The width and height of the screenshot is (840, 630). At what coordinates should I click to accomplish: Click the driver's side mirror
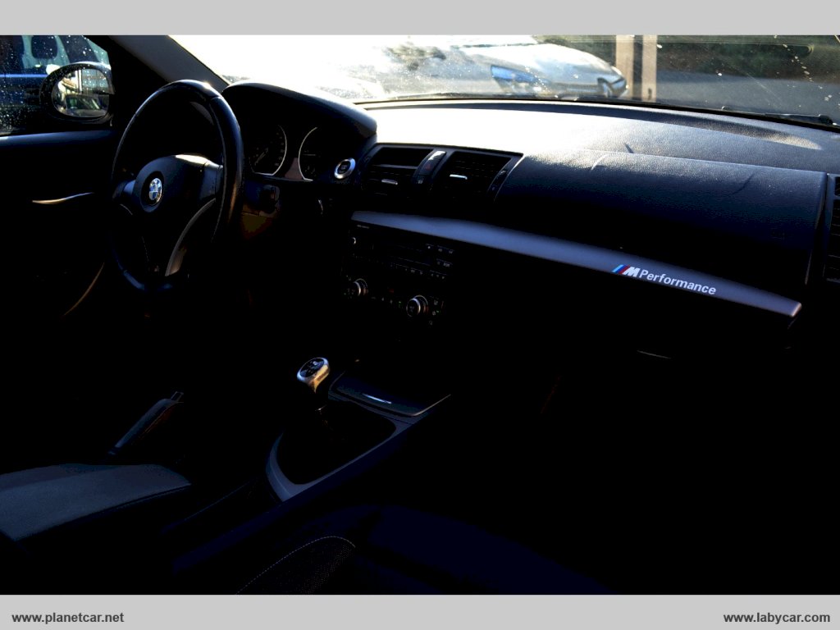[x=78, y=91]
